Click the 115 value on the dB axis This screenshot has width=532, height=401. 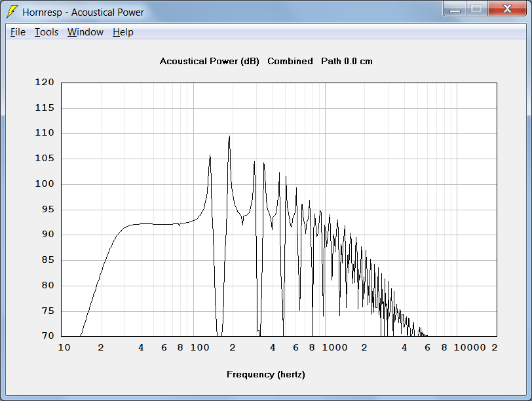click(45, 108)
